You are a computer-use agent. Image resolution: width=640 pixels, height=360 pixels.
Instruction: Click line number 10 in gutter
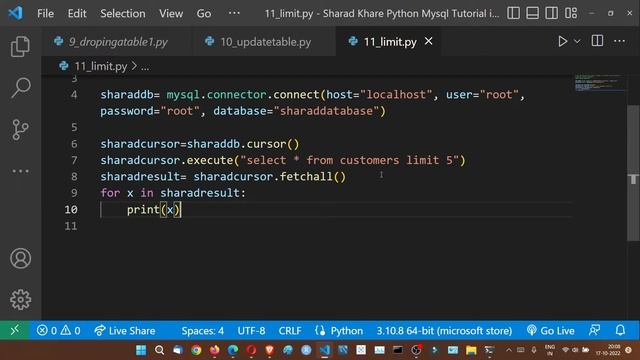tap(71, 209)
